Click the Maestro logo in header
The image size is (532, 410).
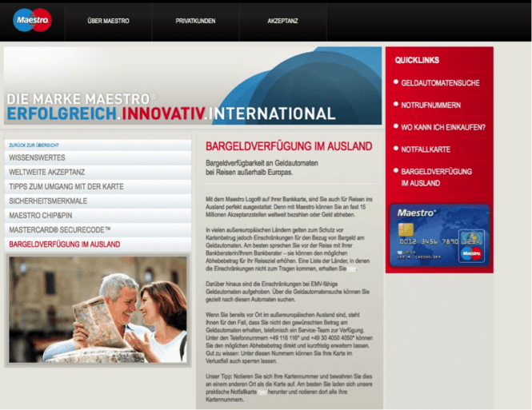(x=32, y=20)
